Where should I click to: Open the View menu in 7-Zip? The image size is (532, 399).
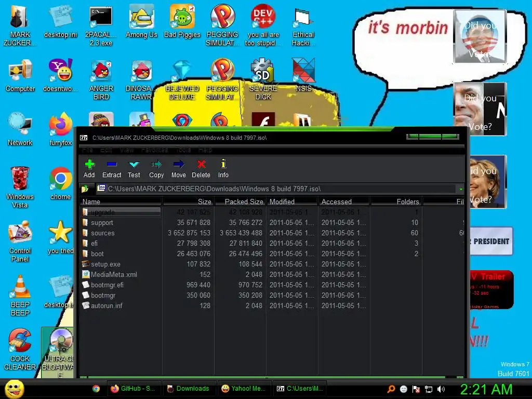pyautogui.click(x=127, y=150)
